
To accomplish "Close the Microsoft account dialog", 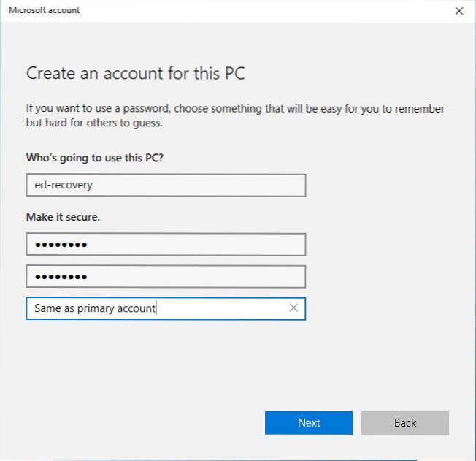I will click(458, 11).
